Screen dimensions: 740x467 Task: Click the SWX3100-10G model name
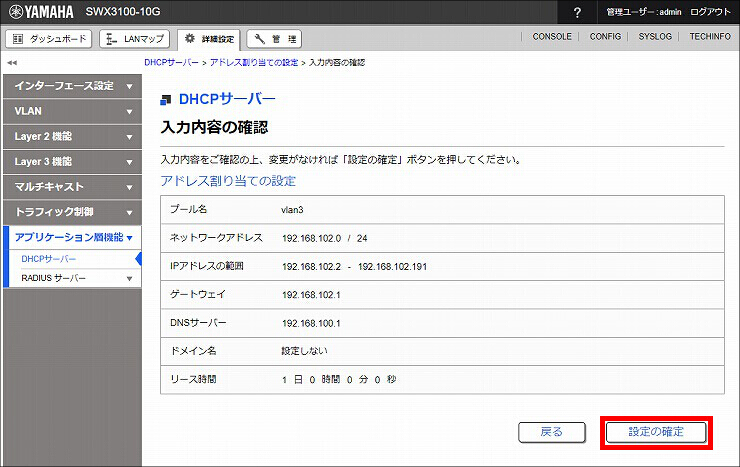pos(123,11)
